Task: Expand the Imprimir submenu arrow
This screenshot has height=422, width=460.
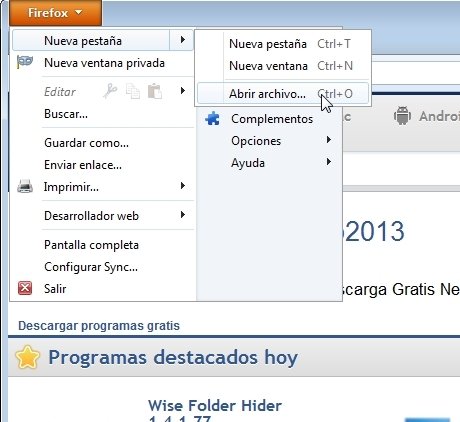Action: [x=182, y=186]
